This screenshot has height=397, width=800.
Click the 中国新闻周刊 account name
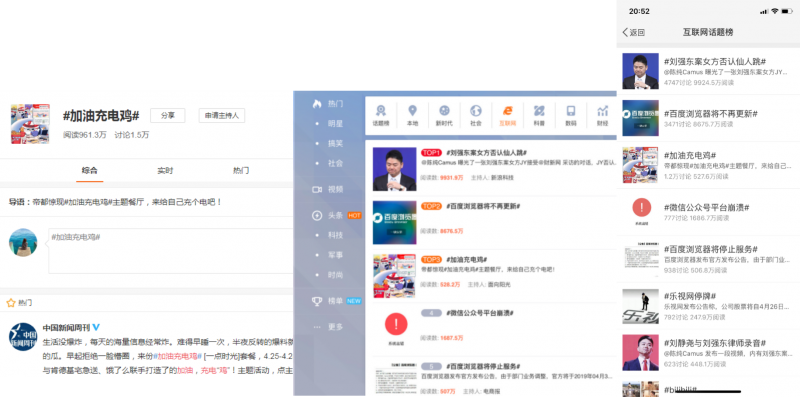pyautogui.click(x=66, y=327)
